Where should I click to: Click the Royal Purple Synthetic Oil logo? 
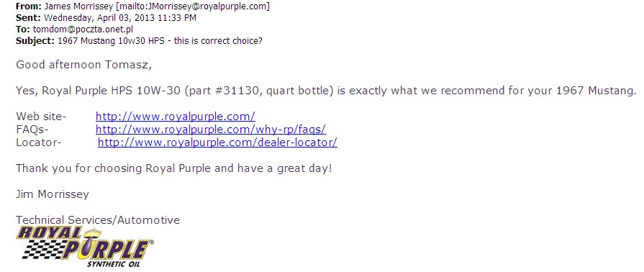tap(85, 247)
